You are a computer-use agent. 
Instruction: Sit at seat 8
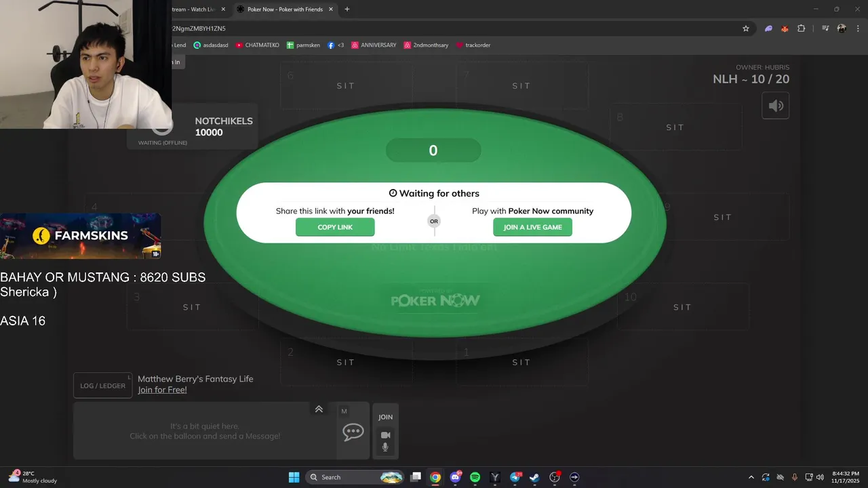point(675,127)
